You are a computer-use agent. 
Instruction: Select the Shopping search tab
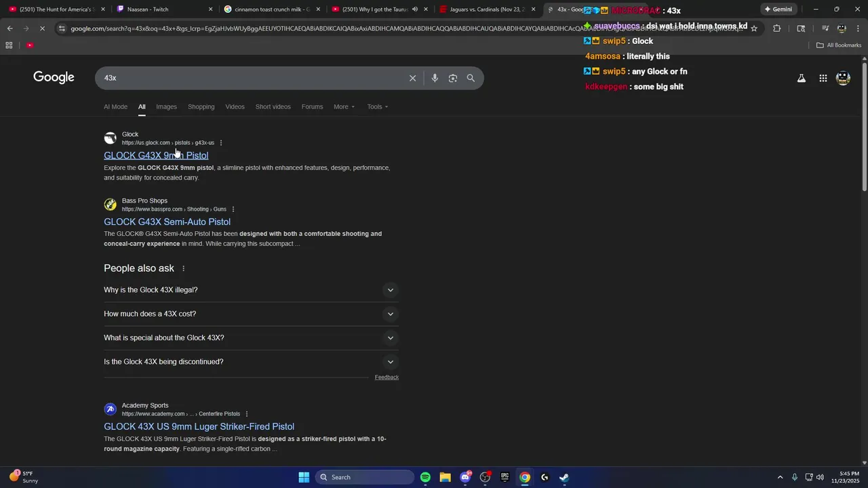(x=201, y=106)
